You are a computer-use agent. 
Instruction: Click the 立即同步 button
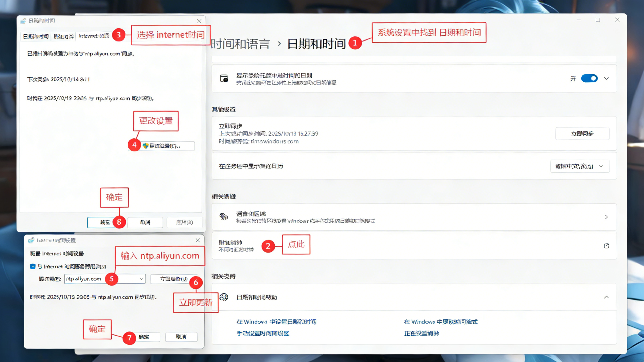click(x=582, y=134)
